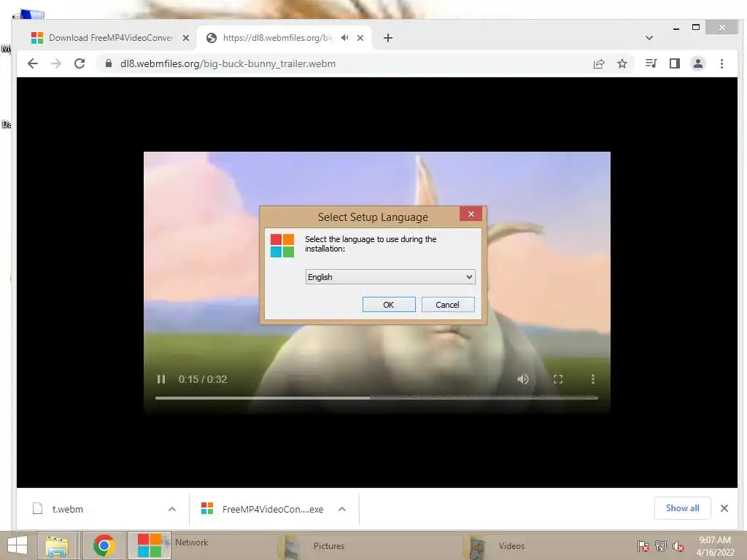View site info via padlock icon
Viewport: 747px width, 560px height.
[x=109, y=63]
